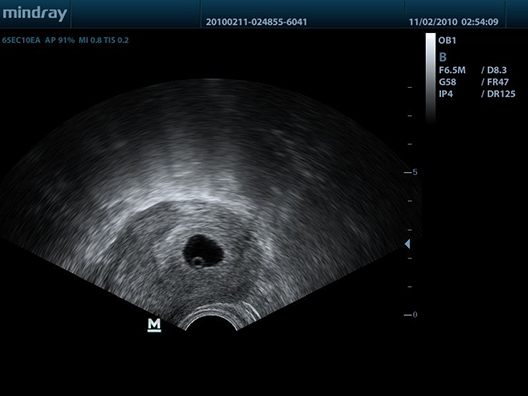Click the dark gestational sac in image
Viewport: 528px width, 396px height.
tap(203, 251)
